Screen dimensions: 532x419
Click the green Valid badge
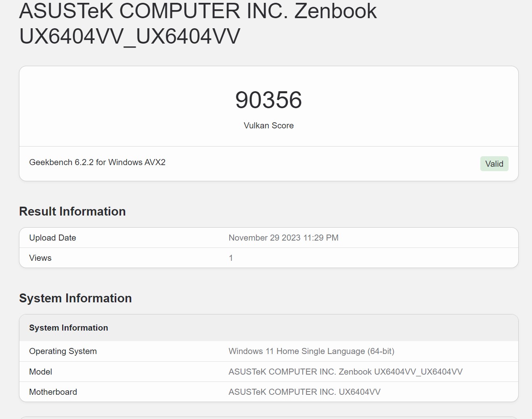(494, 164)
